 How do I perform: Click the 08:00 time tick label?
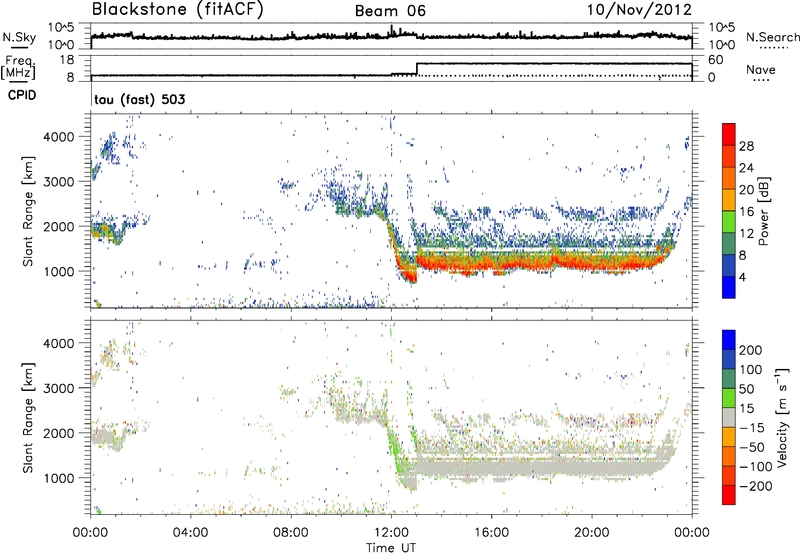coord(291,533)
